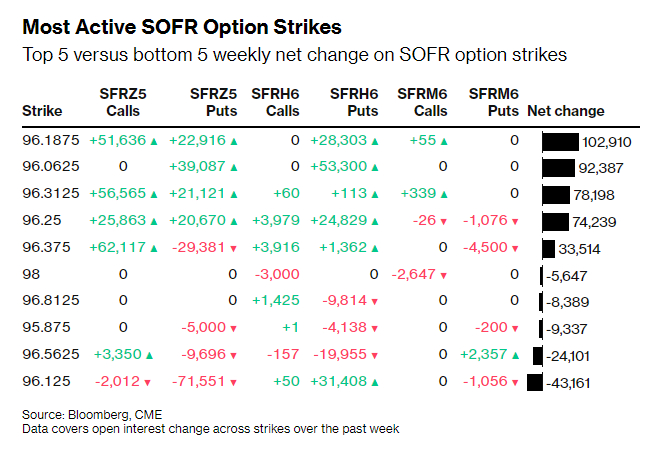Image resolution: width=659 pixels, height=450 pixels.
Task: Click the red down arrow next to -71,551
Action: tap(229, 382)
